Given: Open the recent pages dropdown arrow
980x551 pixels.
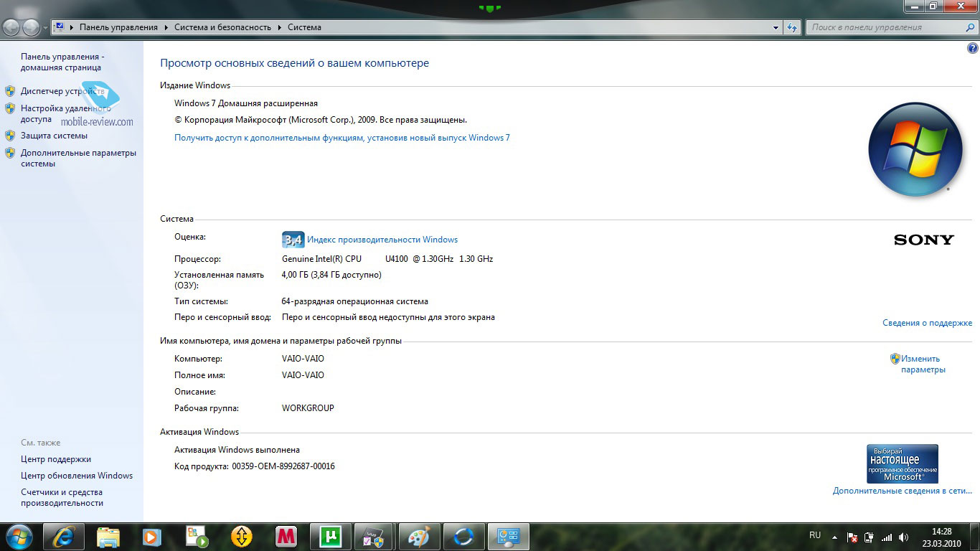Looking at the screenshot, I should 46,28.
